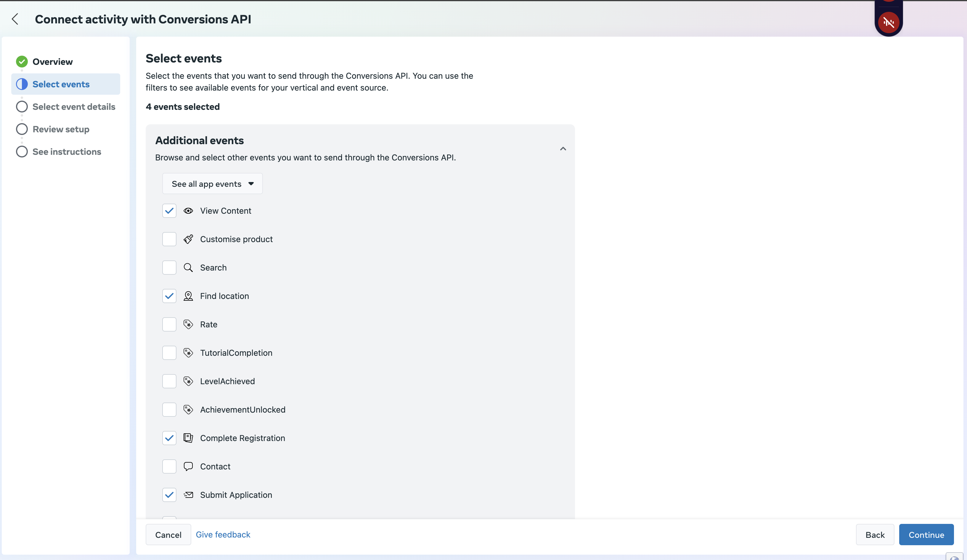Click the red muted microphone icon
Viewport: 967px width, 560px height.
tap(888, 22)
